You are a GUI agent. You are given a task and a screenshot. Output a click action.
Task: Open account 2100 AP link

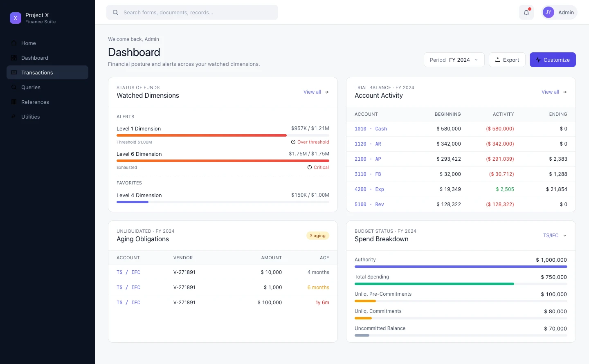(368, 159)
